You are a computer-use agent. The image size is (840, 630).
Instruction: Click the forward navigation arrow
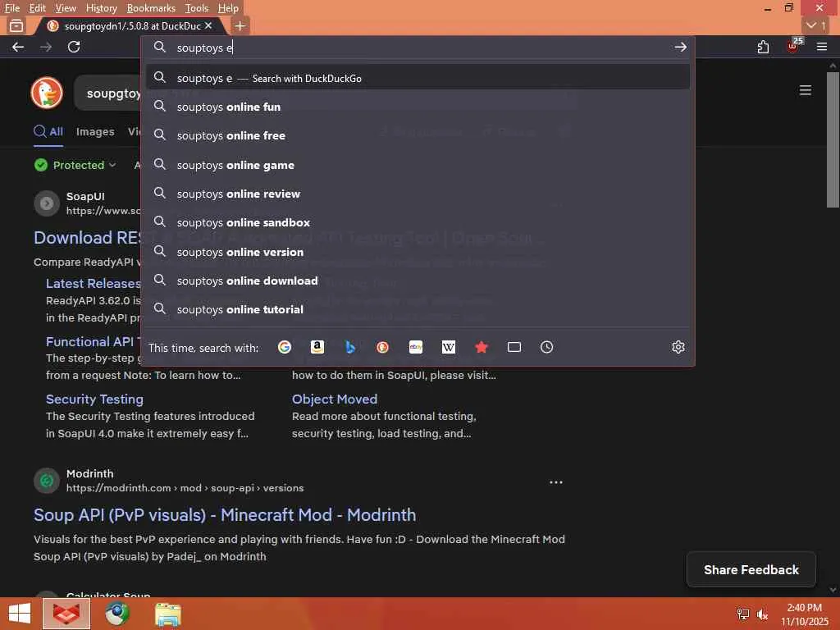46,47
